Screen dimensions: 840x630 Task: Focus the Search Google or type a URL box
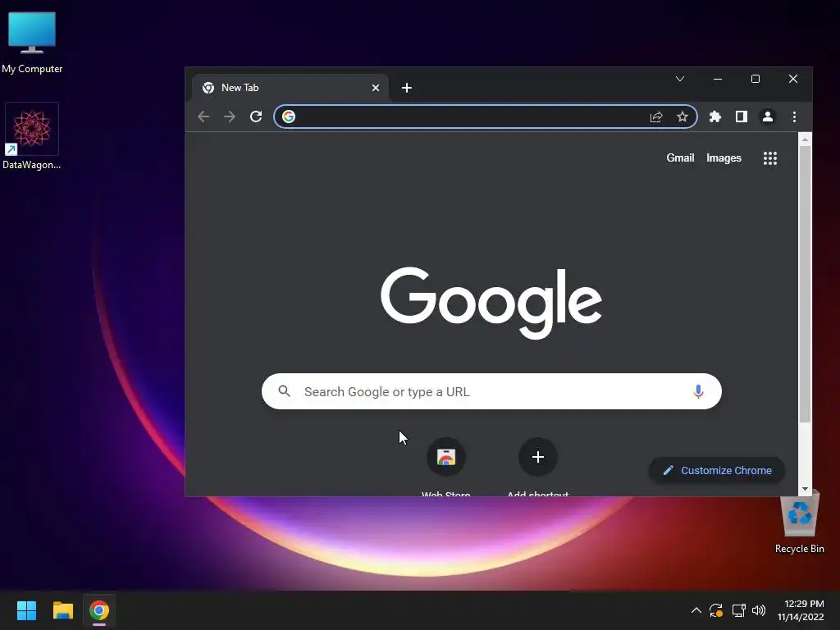point(491,391)
